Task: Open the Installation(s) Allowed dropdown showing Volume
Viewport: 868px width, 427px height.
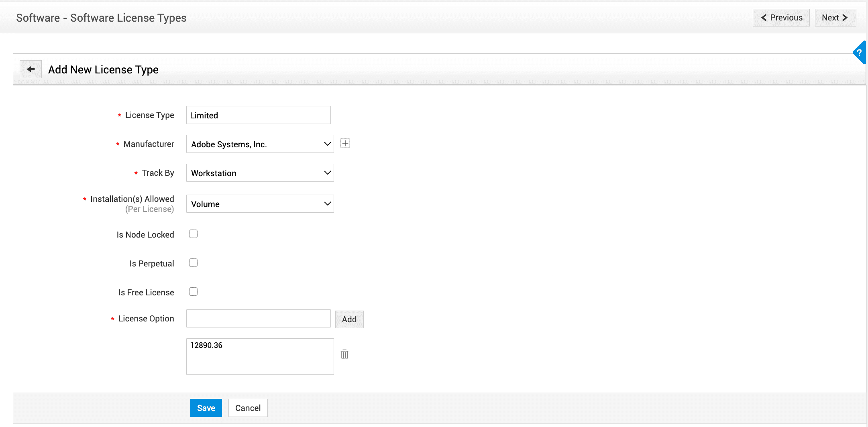Action: 260,204
